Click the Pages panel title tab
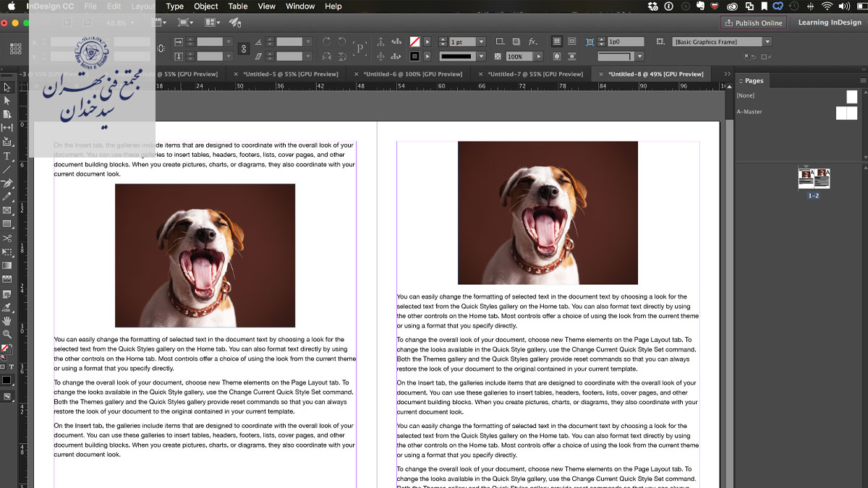868x488 pixels. click(x=754, y=81)
